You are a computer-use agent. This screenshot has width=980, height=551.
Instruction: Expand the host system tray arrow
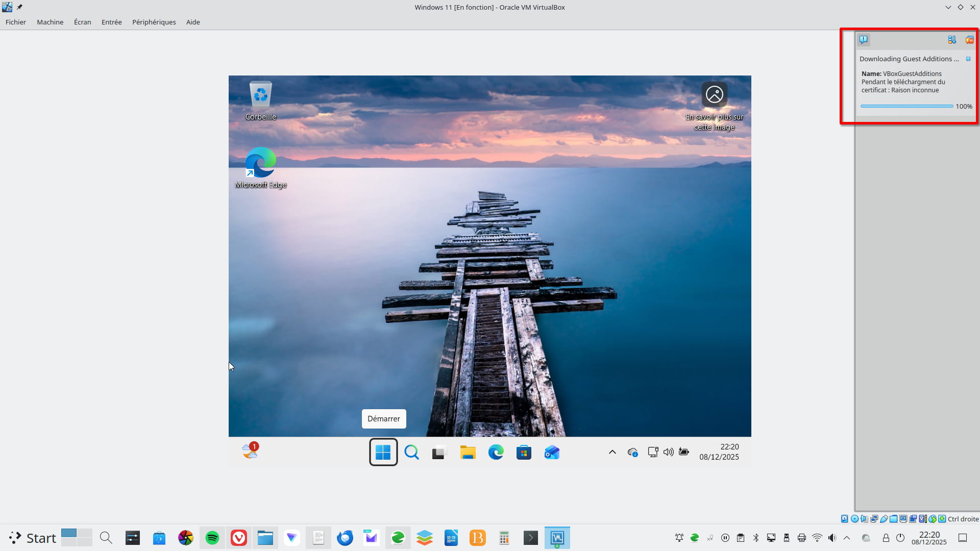pyautogui.click(x=847, y=538)
